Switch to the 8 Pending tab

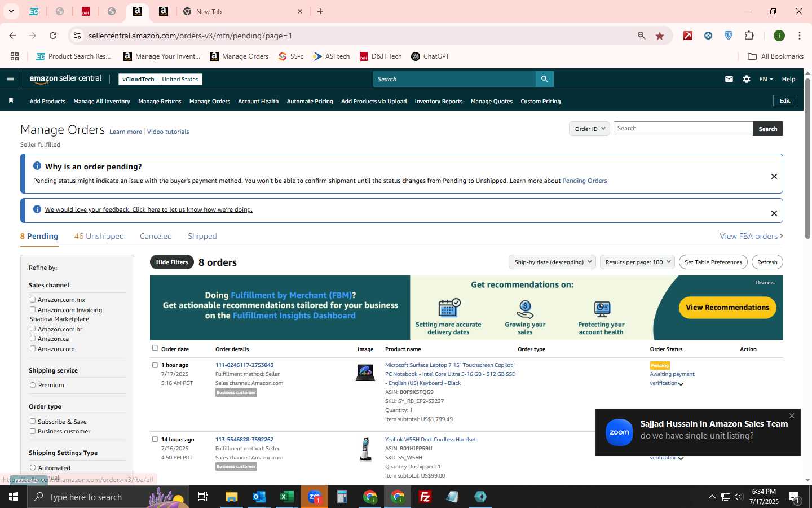coord(39,236)
